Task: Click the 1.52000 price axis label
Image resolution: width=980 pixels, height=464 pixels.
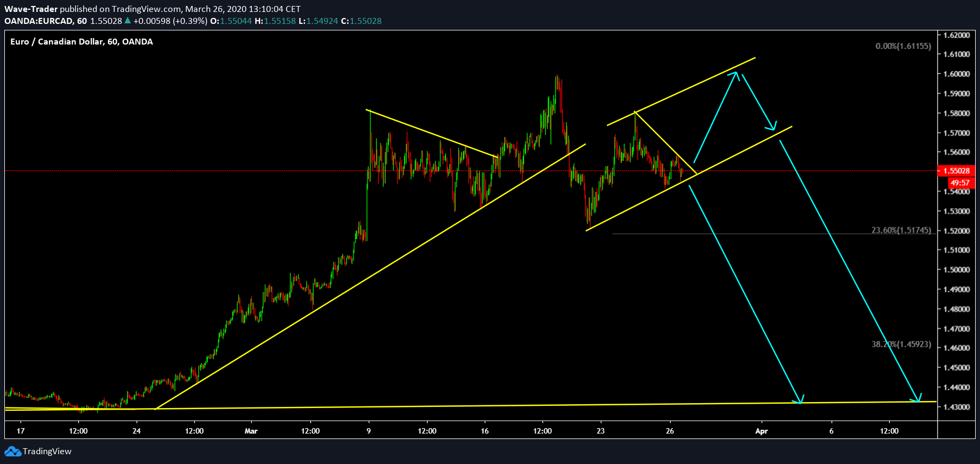Action: (956, 230)
